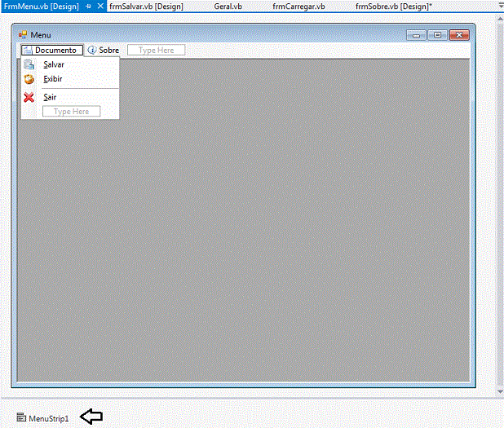Click the red X Sair icon
Image resolution: width=504 pixels, height=428 pixels.
coord(29,97)
